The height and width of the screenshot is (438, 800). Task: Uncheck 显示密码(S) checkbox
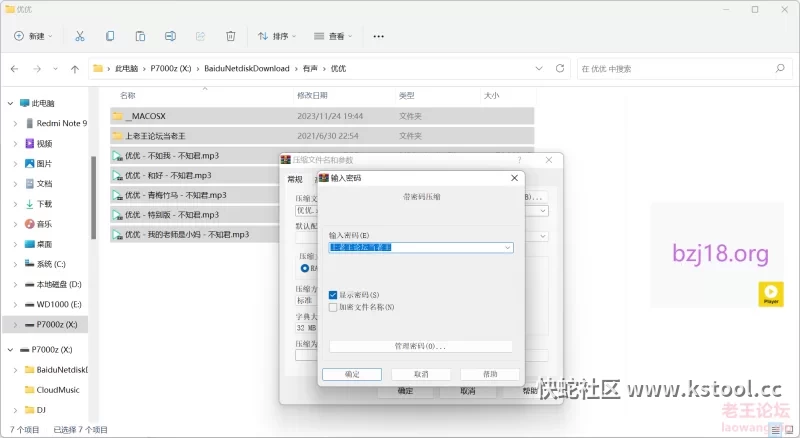333,295
